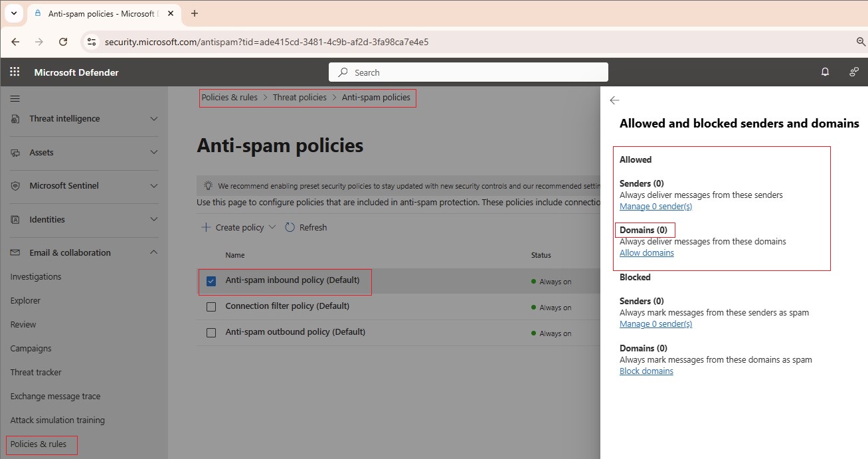Click Manage 0 sender(s) under Allowed
The width and height of the screenshot is (868, 459).
(x=656, y=207)
